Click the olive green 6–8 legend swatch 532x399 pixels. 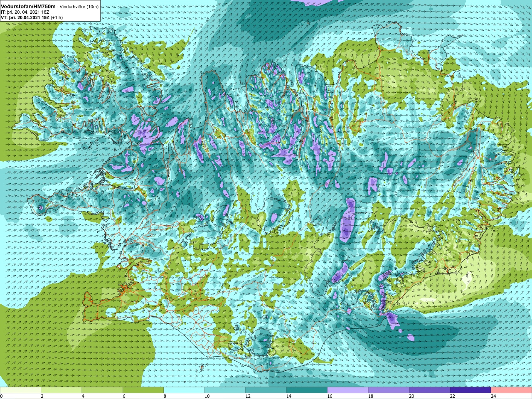click(x=143, y=390)
